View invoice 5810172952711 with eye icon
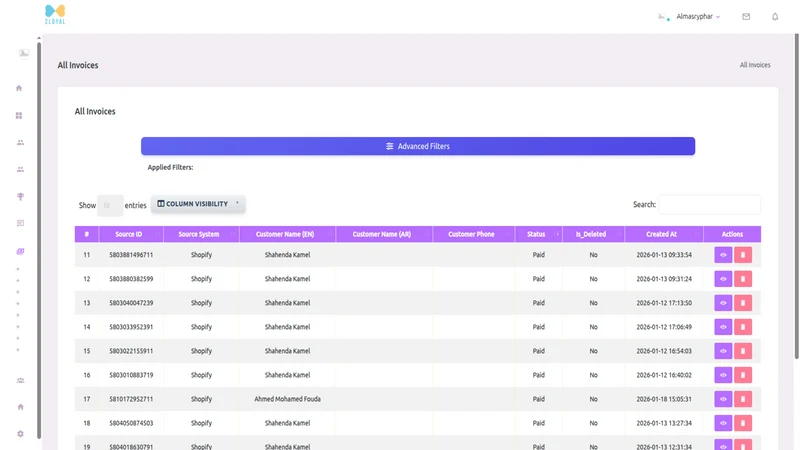800x450 pixels. click(723, 398)
